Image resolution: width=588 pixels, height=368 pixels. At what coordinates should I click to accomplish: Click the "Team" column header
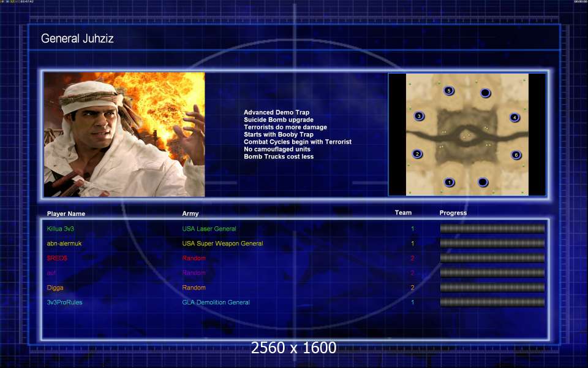pos(403,213)
